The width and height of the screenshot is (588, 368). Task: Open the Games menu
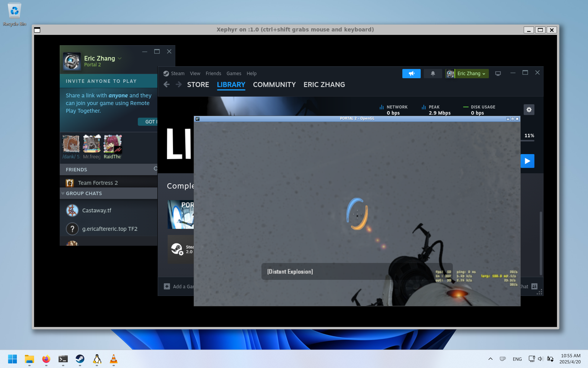(234, 73)
